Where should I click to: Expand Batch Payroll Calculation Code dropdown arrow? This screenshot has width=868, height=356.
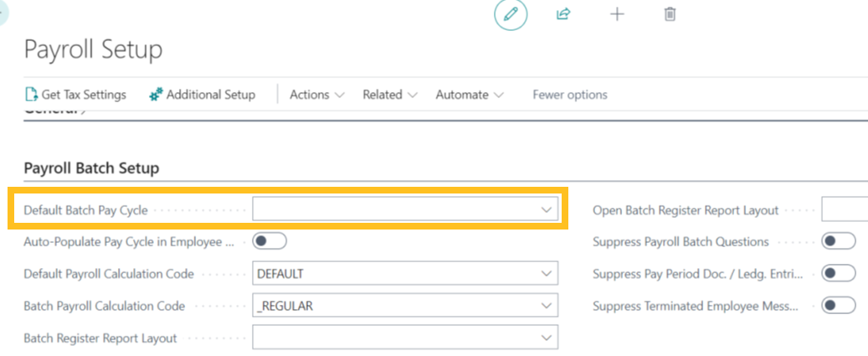547,306
